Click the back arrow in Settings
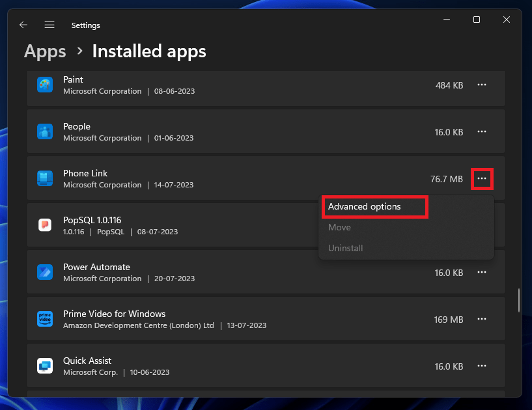Image resolution: width=532 pixels, height=410 pixels. pos(23,25)
